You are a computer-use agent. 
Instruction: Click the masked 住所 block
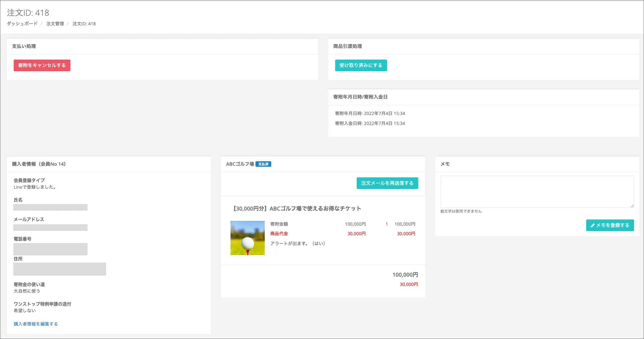tap(60, 269)
